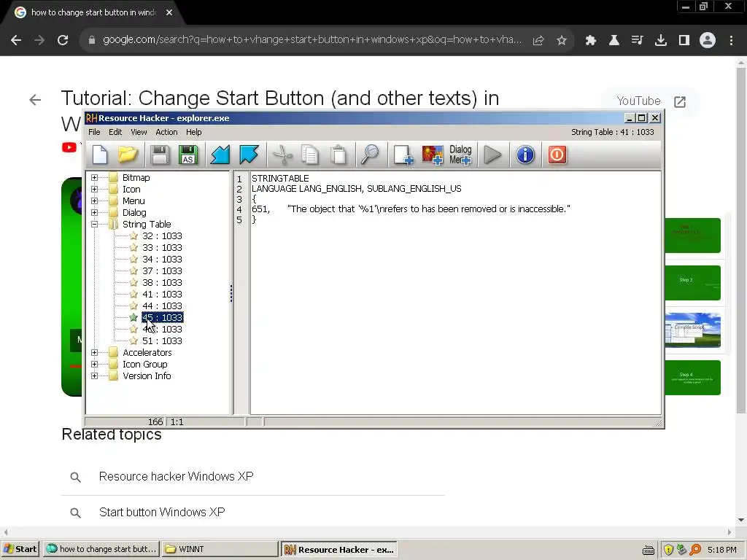Click the Add image resource icon

pos(432,155)
